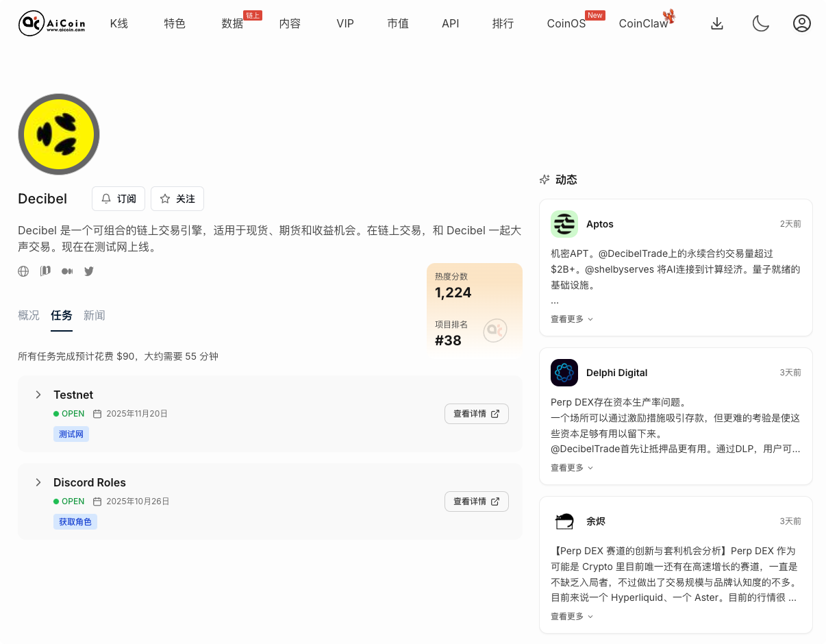Click the OPEN status on Discord Roles
This screenshot has width=826, height=644.
[69, 501]
